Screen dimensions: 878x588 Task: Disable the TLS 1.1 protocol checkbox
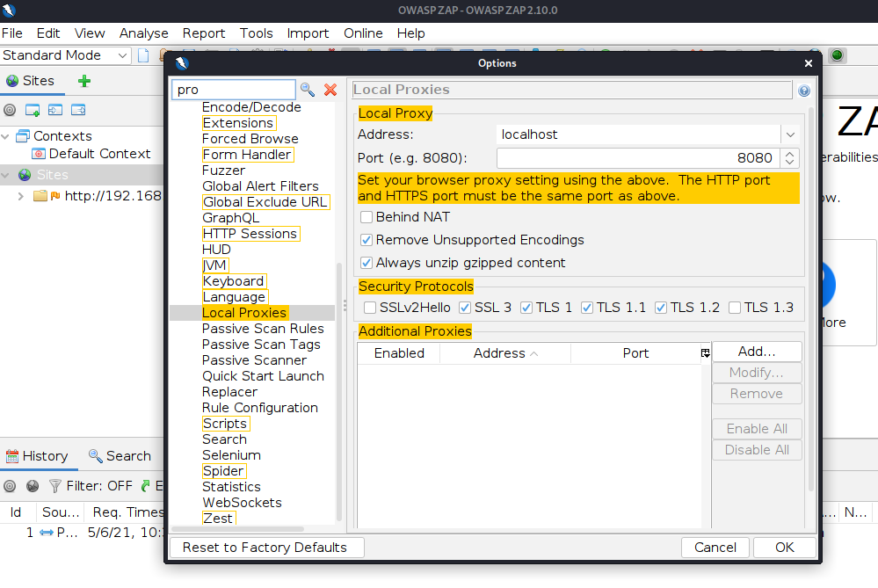[587, 308]
